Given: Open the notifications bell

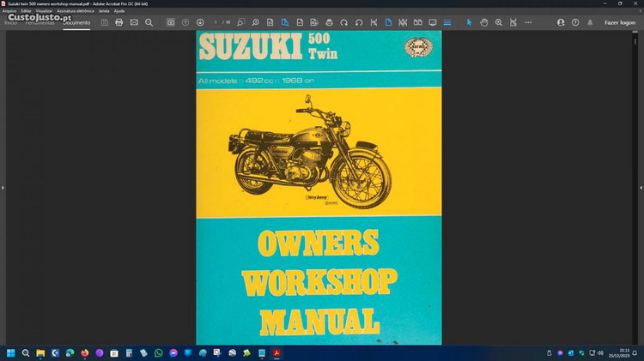Looking at the screenshot, I should point(590,22).
